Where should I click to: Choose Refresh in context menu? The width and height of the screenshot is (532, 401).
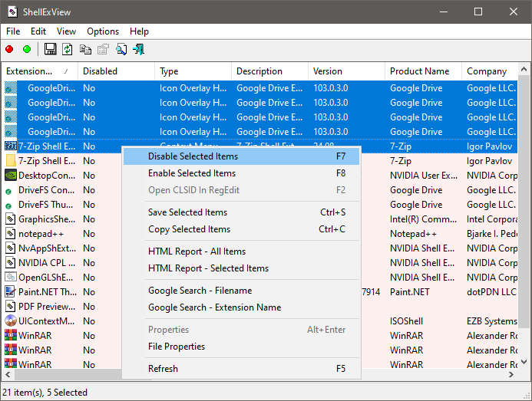click(241, 369)
